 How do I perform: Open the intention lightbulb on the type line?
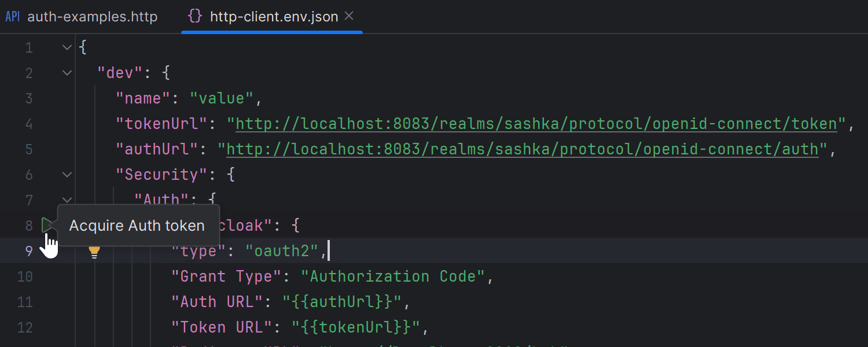click(94, 251)
